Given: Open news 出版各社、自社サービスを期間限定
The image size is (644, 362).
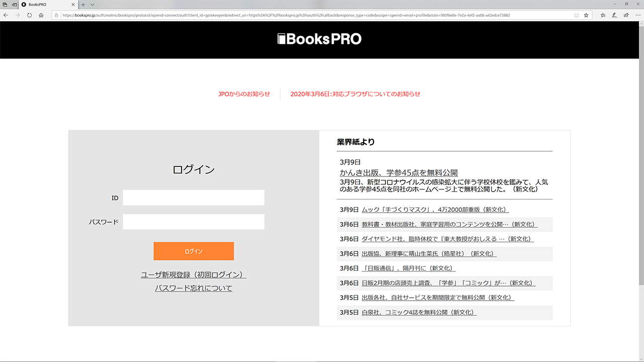Looking at the screenshot, I should pyautogui.click(x=438, y=298).
